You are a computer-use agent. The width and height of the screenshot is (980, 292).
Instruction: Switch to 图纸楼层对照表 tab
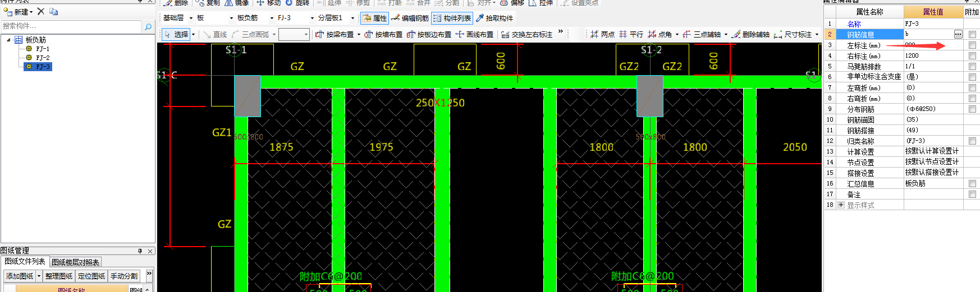tap(75, 262)
